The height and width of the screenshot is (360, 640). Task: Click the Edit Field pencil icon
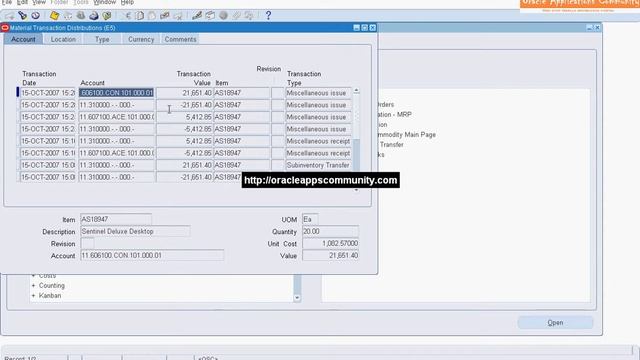(x=197, y=16)
